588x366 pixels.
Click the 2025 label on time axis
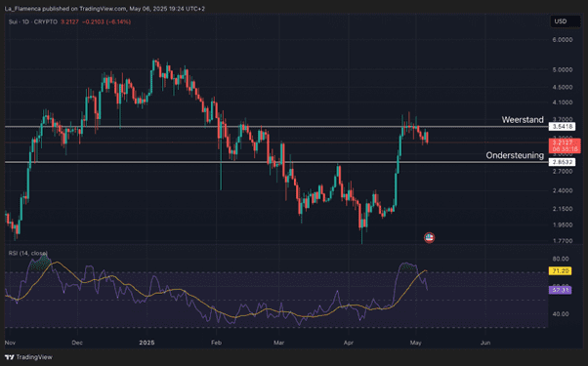147,343
